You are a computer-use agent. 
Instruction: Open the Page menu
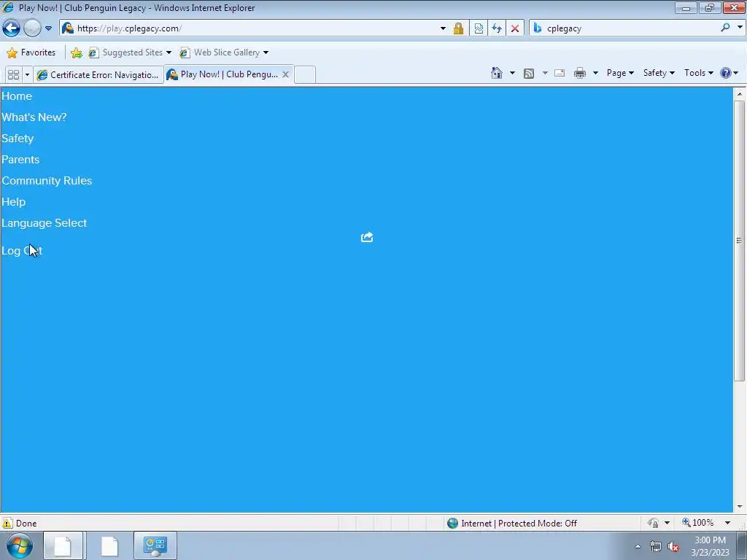620,73
